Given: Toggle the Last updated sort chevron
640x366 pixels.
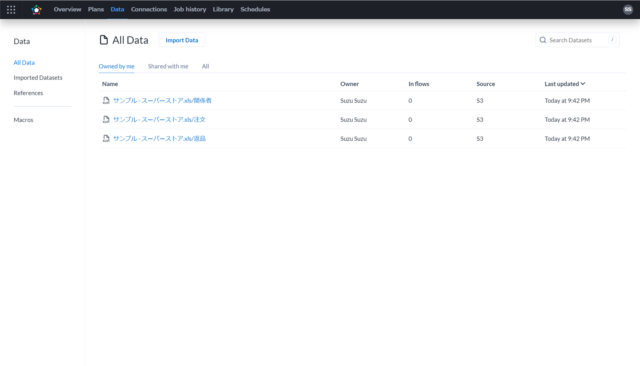Looking at the screenshot, I should 583,84.
